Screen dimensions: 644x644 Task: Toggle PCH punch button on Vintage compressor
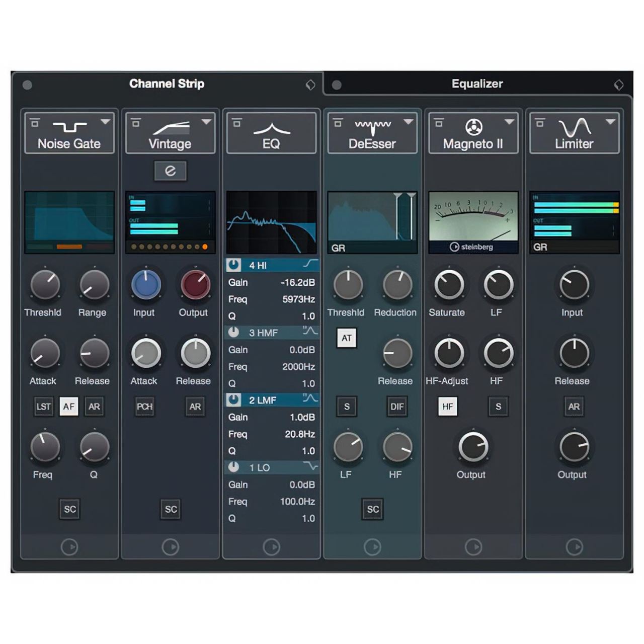pyautogui.click(x=144, y=407)
